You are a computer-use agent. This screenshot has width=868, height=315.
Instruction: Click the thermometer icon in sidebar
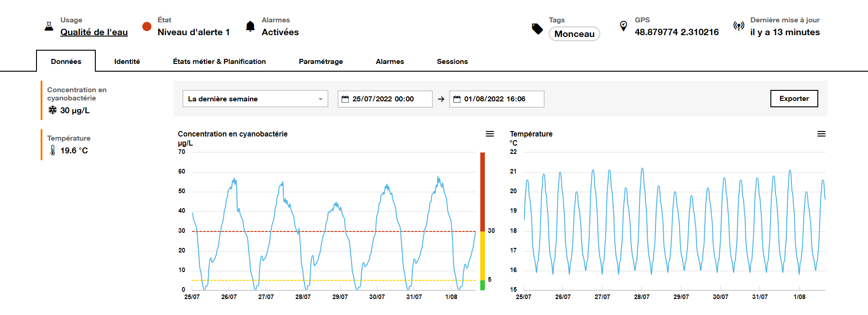click(53, 150)
